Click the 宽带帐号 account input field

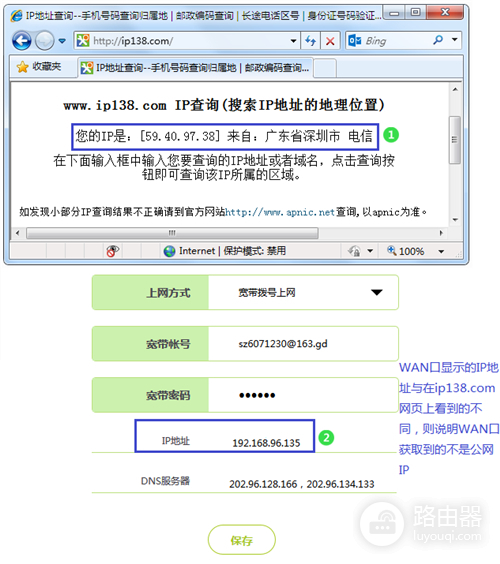(303, 344)
